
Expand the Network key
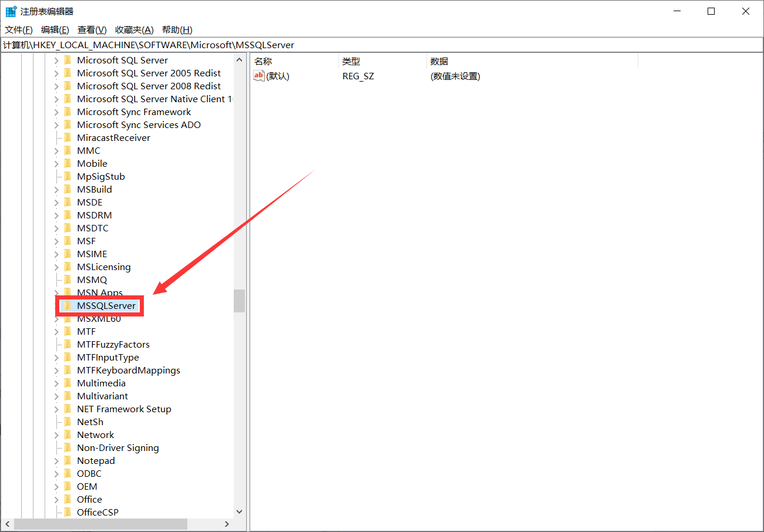pyautogui.click(x=57, y=435)
